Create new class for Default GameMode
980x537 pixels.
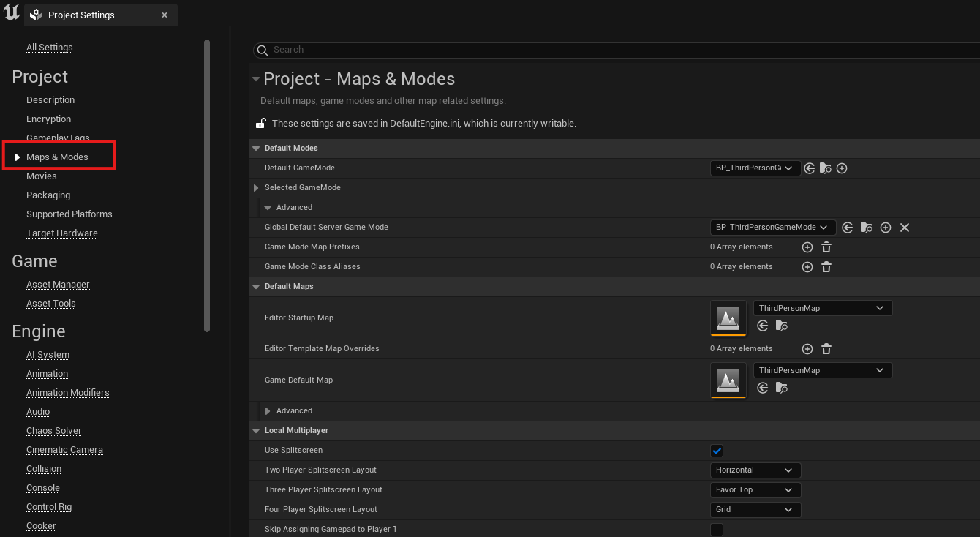[842, 168]
